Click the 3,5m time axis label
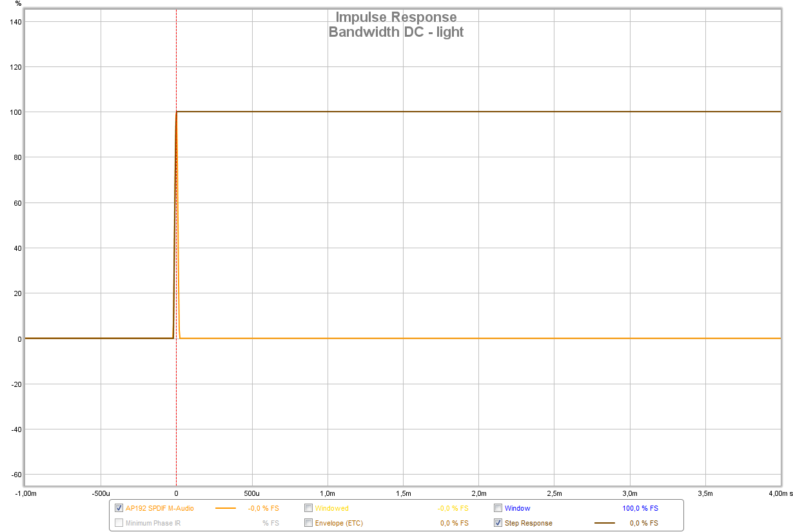 [705, 493]
